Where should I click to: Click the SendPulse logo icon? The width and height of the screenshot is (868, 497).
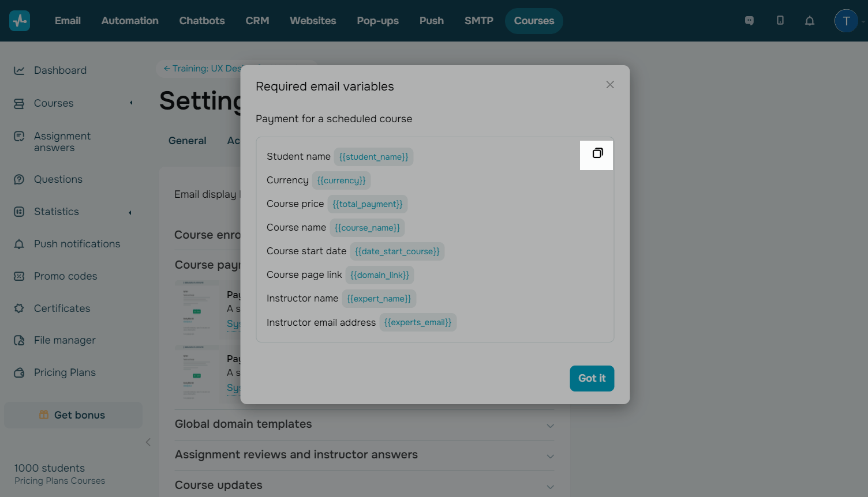pyautogui.click(x=20, y=21)
